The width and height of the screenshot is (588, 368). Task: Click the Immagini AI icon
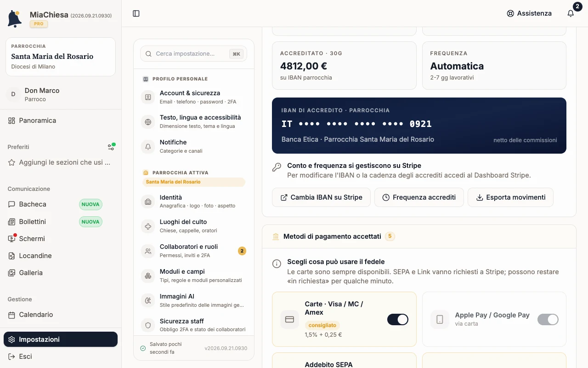pyautogui.click(x=148, y=300)
